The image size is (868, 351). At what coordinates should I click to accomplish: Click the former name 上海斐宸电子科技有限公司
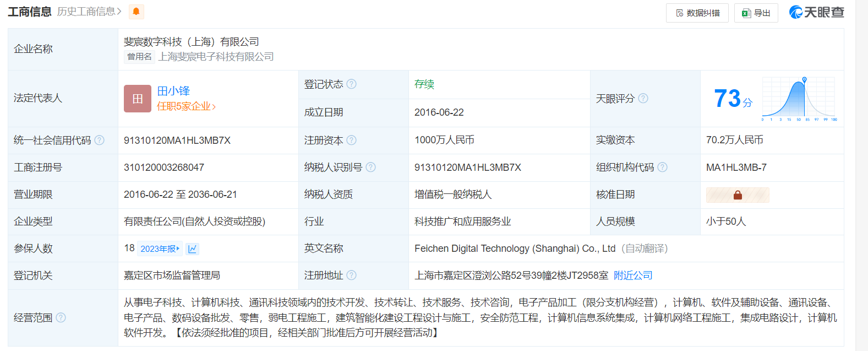tap(216, 57)
